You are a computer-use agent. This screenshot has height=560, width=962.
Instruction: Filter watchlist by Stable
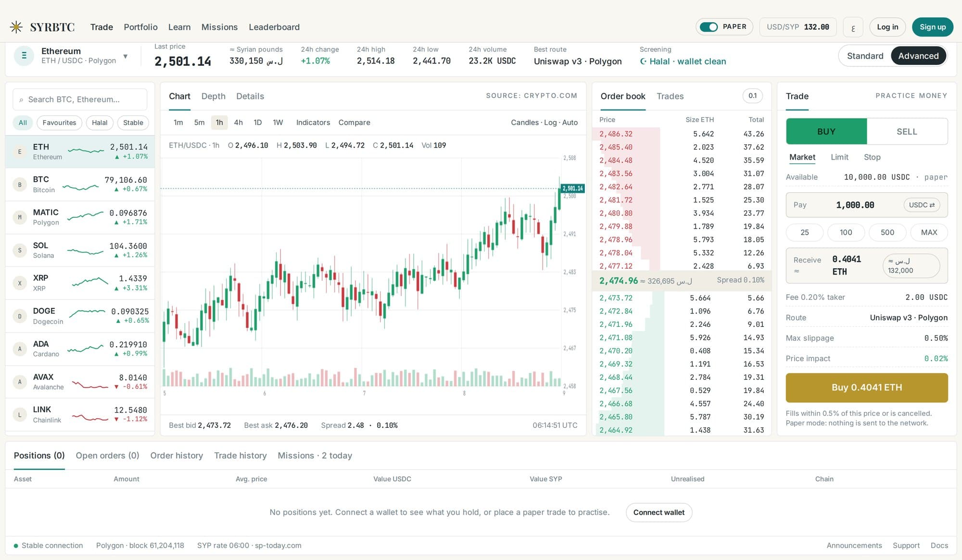[x=133, y=123]
